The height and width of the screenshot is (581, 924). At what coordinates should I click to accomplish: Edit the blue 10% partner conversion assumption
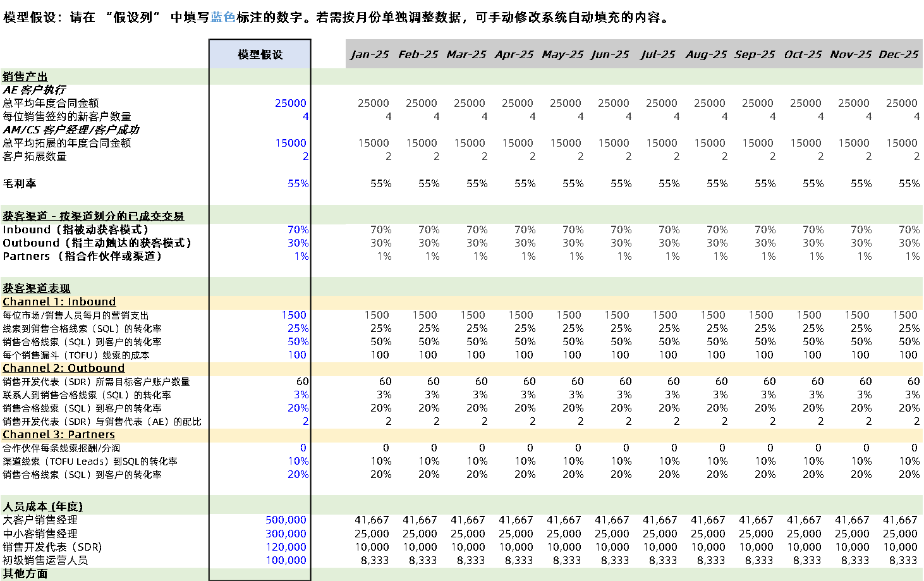coord(298,461)
